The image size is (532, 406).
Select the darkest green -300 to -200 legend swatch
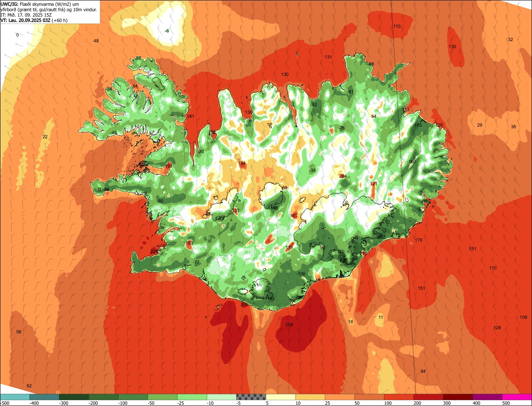pos(74,397)
